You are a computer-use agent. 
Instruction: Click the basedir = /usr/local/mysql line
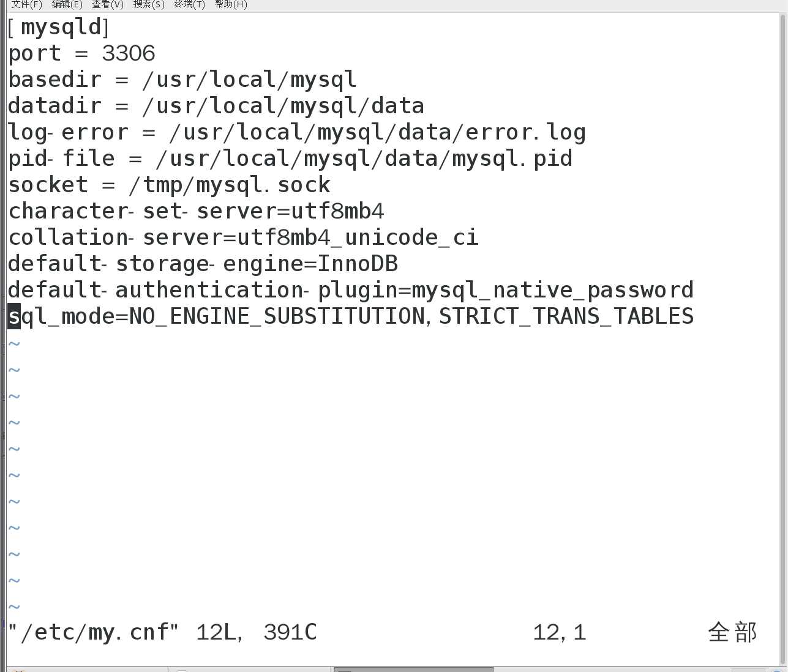(x=181, y=79)
